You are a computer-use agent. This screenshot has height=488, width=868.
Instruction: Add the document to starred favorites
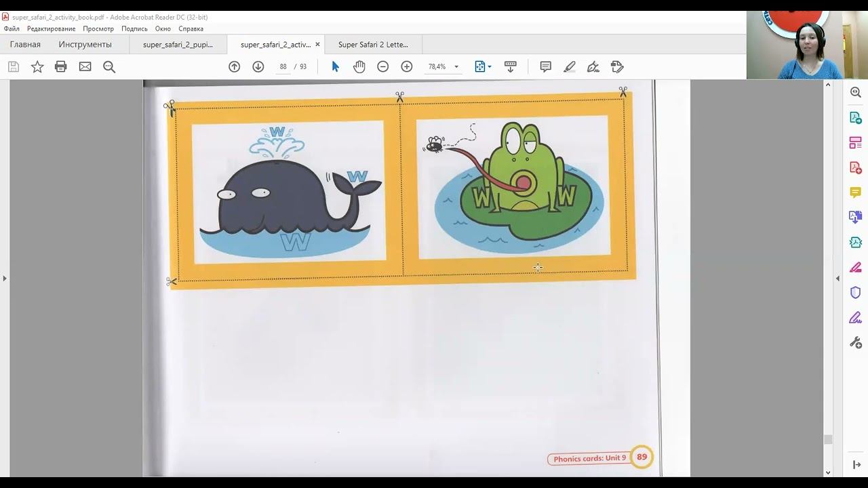pos(37,66)
